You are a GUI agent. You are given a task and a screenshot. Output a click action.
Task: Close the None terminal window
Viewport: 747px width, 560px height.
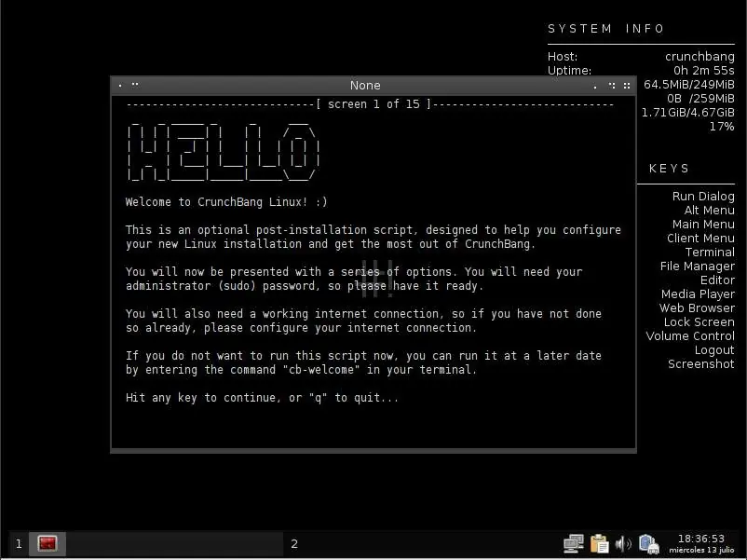627,86
